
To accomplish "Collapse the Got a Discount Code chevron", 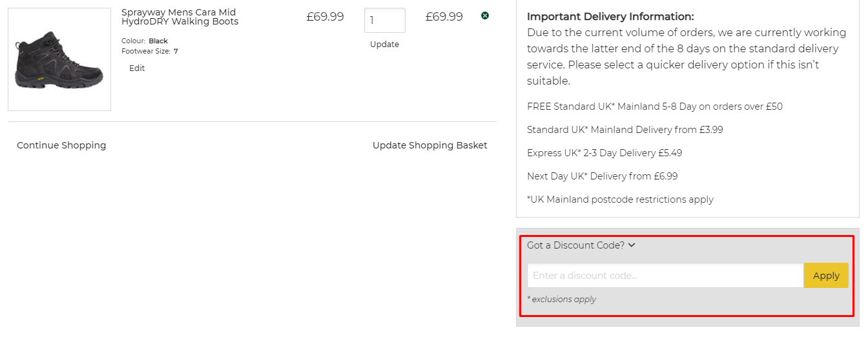I will click(x=632, y=245).
